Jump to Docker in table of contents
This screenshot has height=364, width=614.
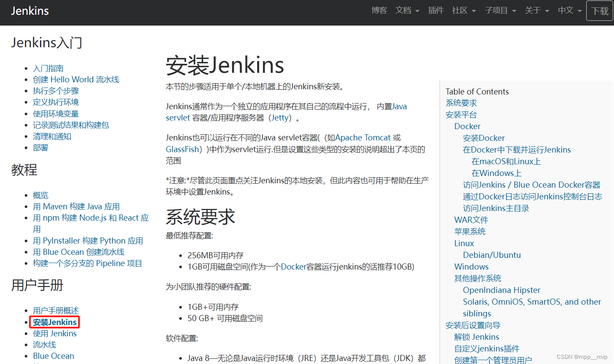(x=467, y=126)
